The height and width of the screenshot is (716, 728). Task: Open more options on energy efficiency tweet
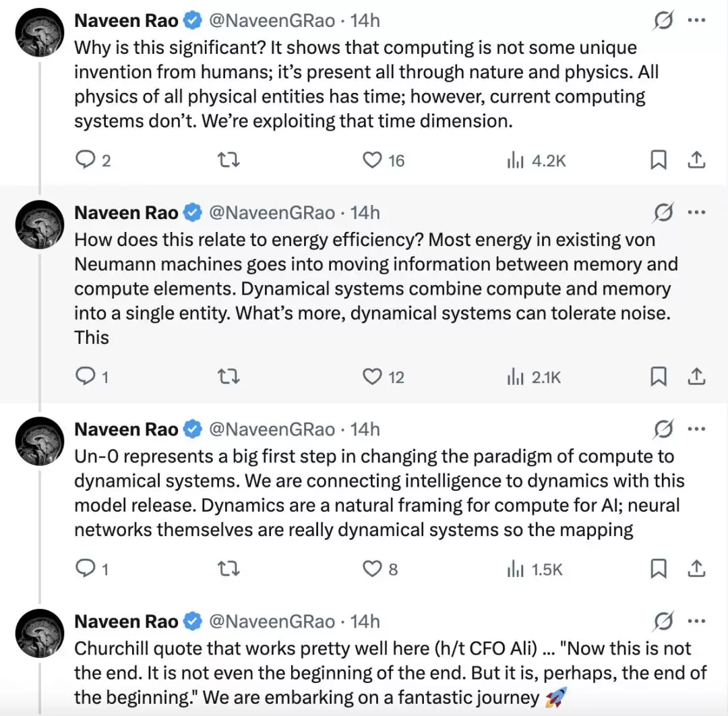(696, 212)
